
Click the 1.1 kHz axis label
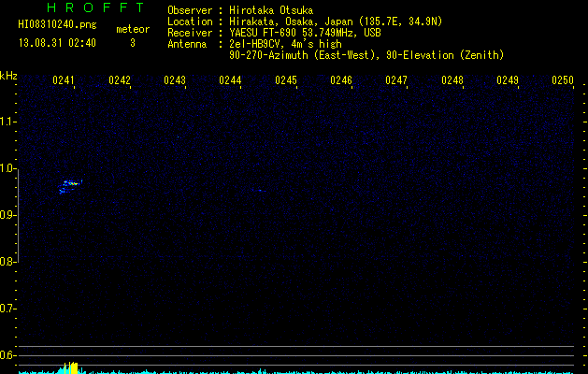pyautogui.click(x=7, y=122)
